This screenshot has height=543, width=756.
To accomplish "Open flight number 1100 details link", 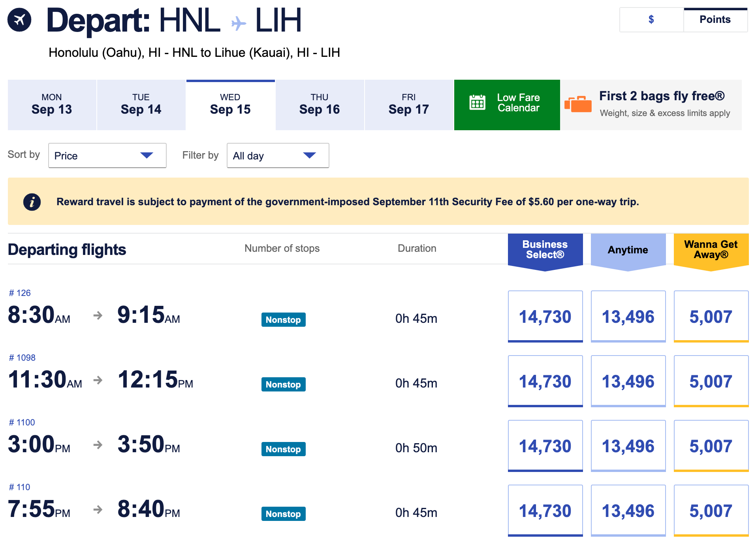I will coord(22,422).
